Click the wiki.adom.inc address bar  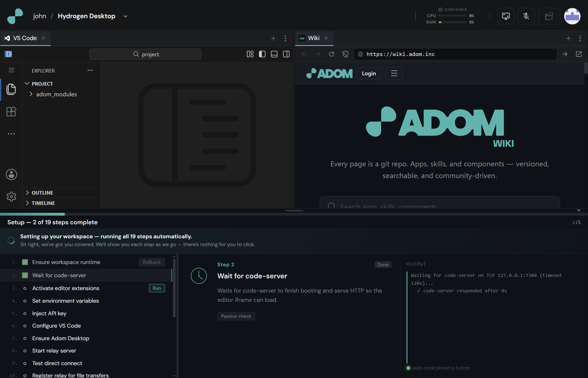tap(455, 54)
